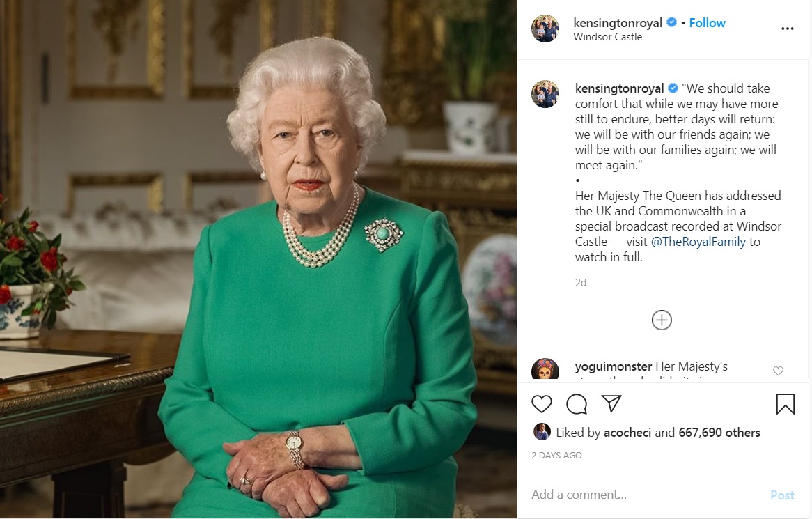Open kensingtonroyal avatar beside the caption
Screen dimensions: 812x519
[x=545, y=94]
